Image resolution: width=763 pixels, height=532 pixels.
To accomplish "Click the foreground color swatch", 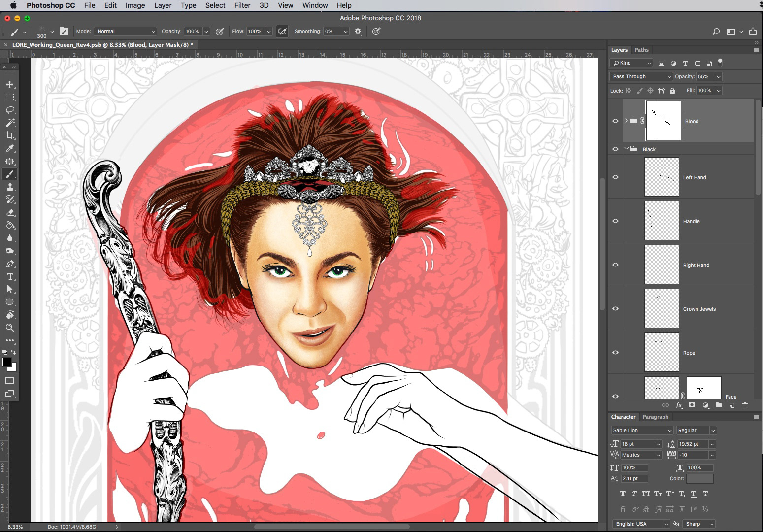I will tap(7, 363).
